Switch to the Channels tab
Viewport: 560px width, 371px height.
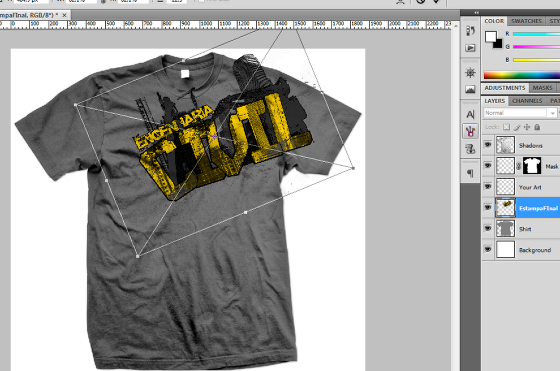(527, 101)
